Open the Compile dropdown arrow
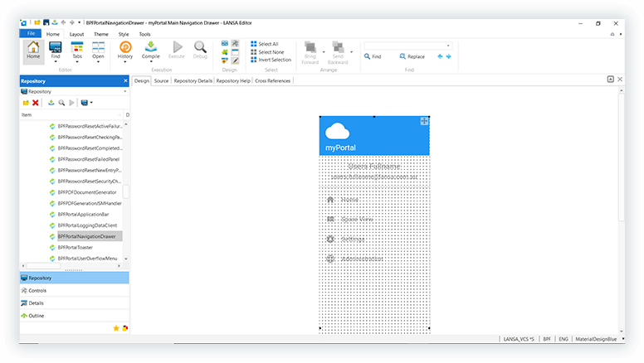The image size is (644, 363). (x=151, y=62)
